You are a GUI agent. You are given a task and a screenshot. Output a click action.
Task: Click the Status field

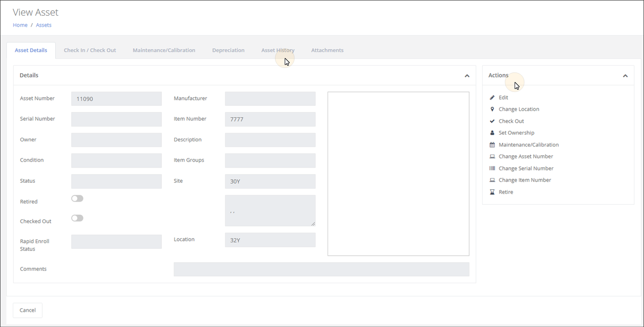click(x=116, y=181)
